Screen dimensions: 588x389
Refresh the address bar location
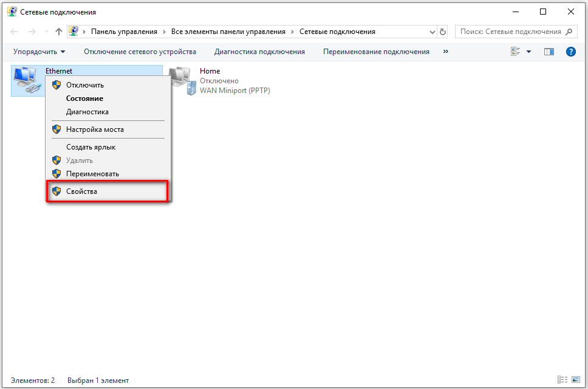(x=443, y=32)
